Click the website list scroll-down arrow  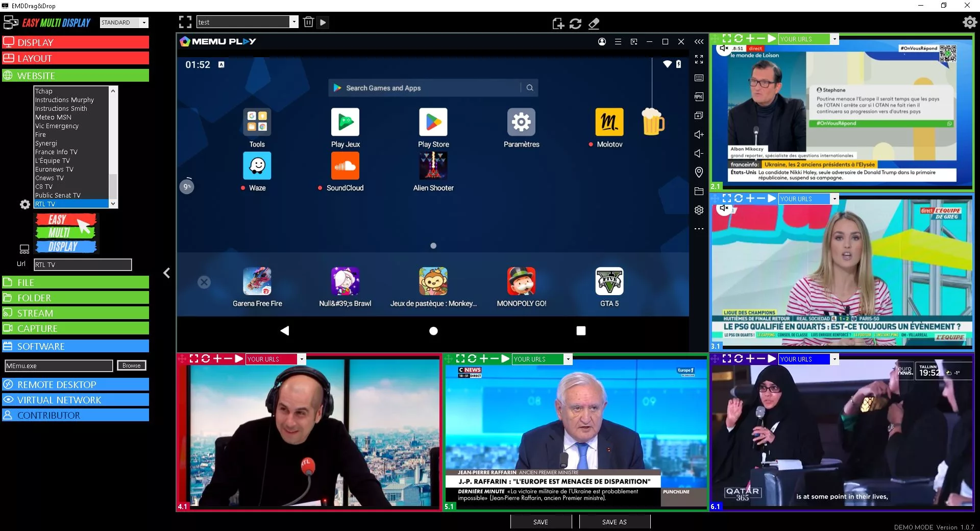pos(113,204)
